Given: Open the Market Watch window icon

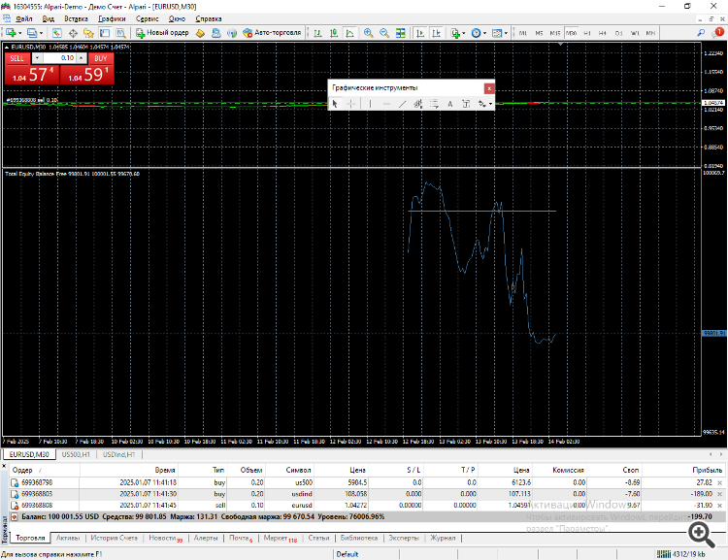Looking at the screenshot, I should (56, 33).
